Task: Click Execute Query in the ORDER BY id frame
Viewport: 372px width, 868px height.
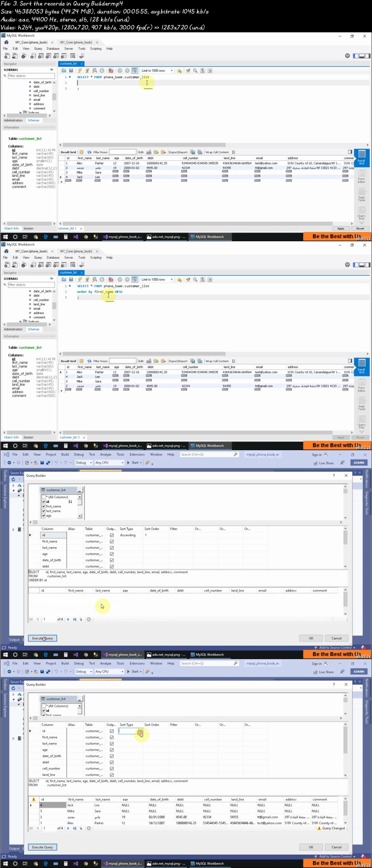Action: [x=43, y=638]
